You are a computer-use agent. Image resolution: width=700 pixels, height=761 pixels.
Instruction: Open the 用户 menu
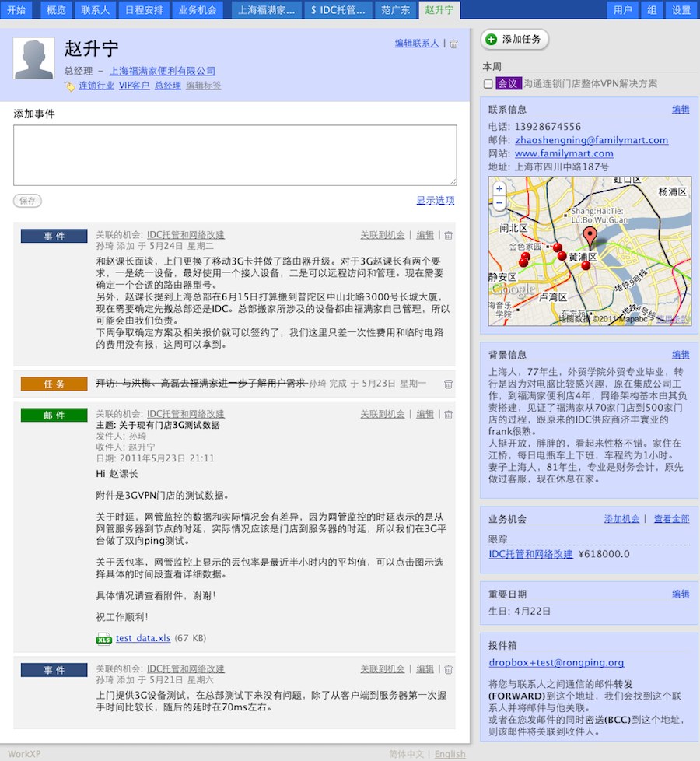pos(622,9)
